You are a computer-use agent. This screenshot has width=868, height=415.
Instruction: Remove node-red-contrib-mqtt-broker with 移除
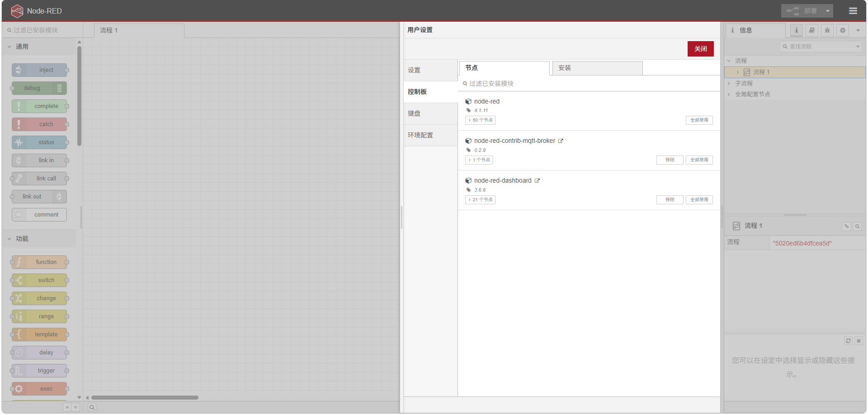(670, 160)
